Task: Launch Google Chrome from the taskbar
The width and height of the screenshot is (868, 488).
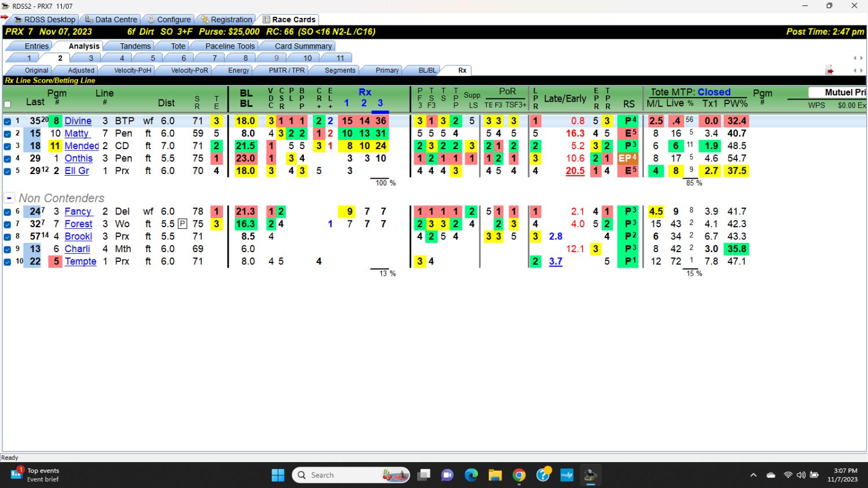Action: tap(519, 475)
